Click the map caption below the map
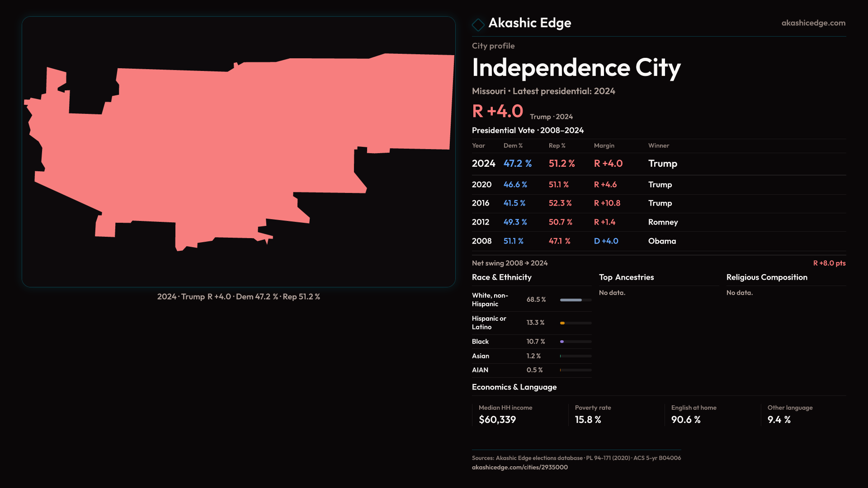Image resolution: width=868 pixels, height=488 pixels. [238, 297]
